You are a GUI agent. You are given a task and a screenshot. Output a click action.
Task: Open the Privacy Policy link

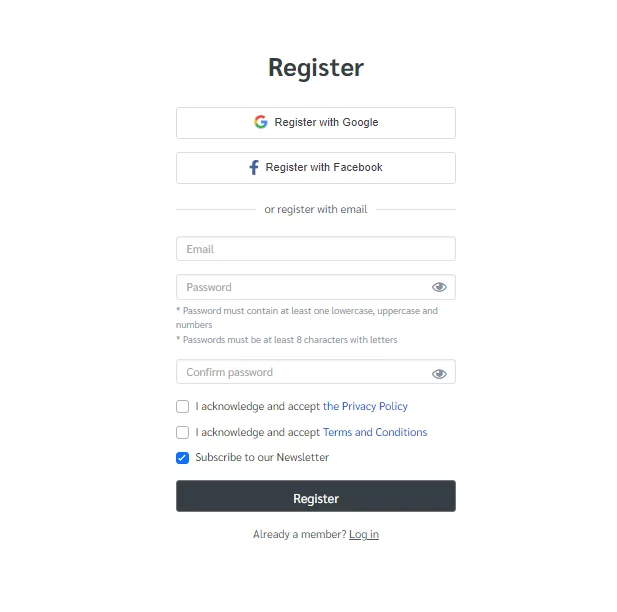click(365, 406)
